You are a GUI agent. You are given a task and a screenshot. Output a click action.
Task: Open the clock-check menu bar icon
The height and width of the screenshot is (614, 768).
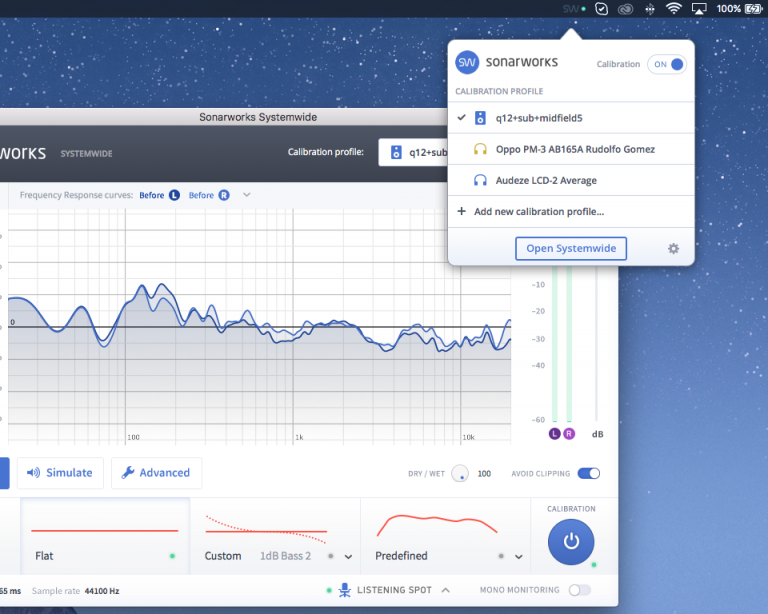(601, 9)
